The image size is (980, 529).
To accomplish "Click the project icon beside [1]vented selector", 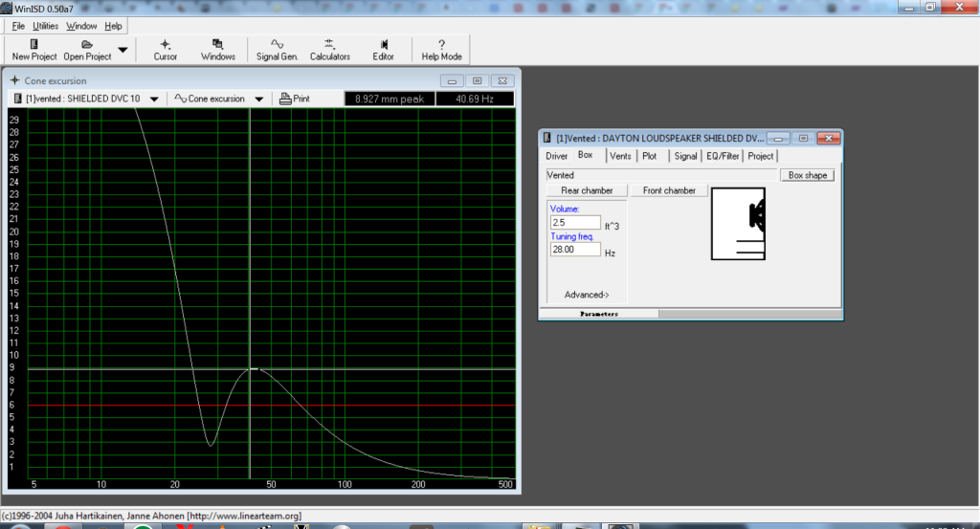I will [x=17, y=99].
